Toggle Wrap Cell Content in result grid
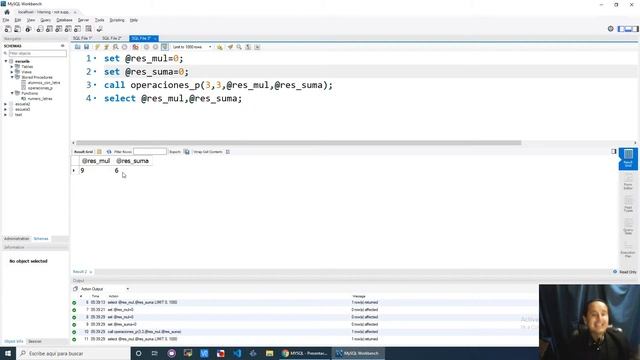640x360 pixels. click(x=228, y=152)
